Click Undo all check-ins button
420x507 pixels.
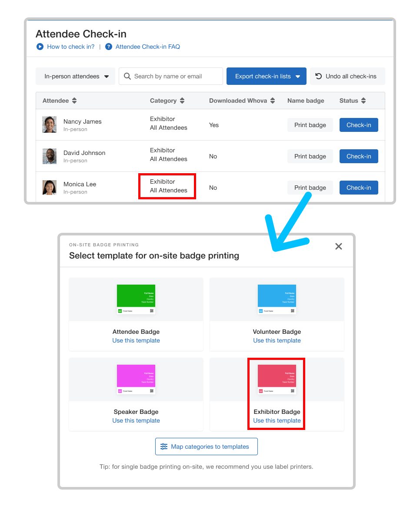click(x=347, y=76)
